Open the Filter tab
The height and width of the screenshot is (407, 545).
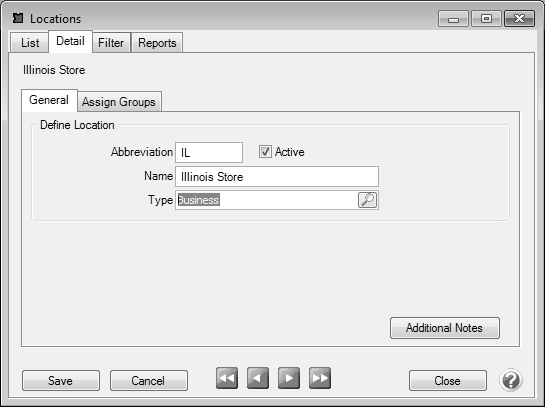111,43
